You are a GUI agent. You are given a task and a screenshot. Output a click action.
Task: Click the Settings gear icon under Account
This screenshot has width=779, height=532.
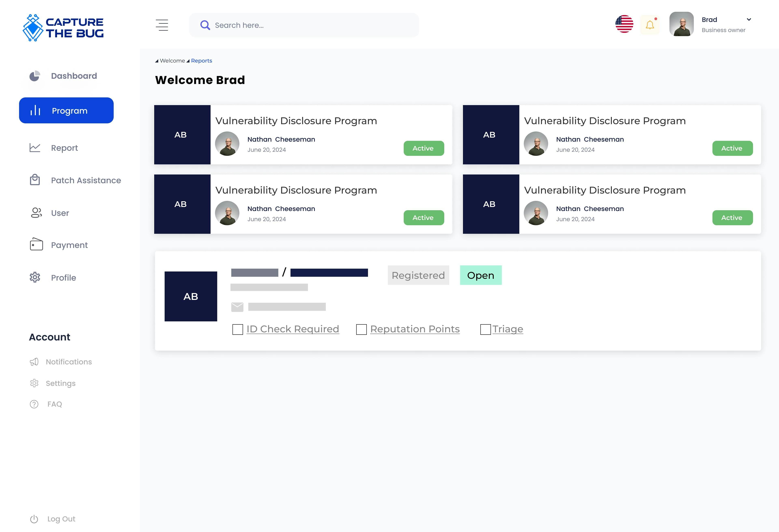tap(34, 383)
